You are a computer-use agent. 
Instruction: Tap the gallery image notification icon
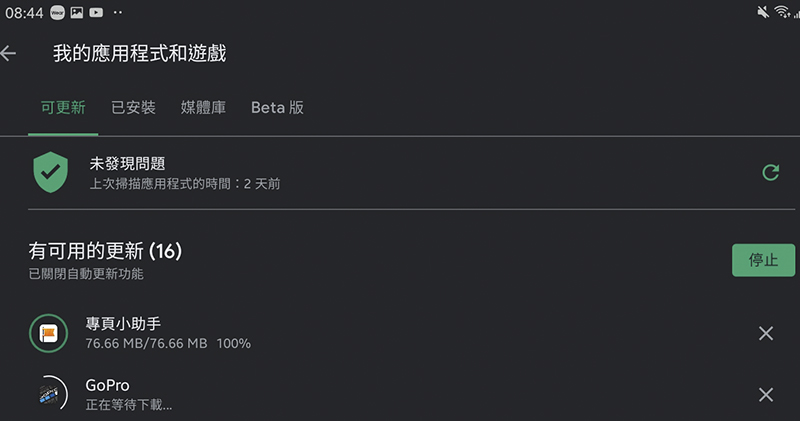click(x=76, y=12)
